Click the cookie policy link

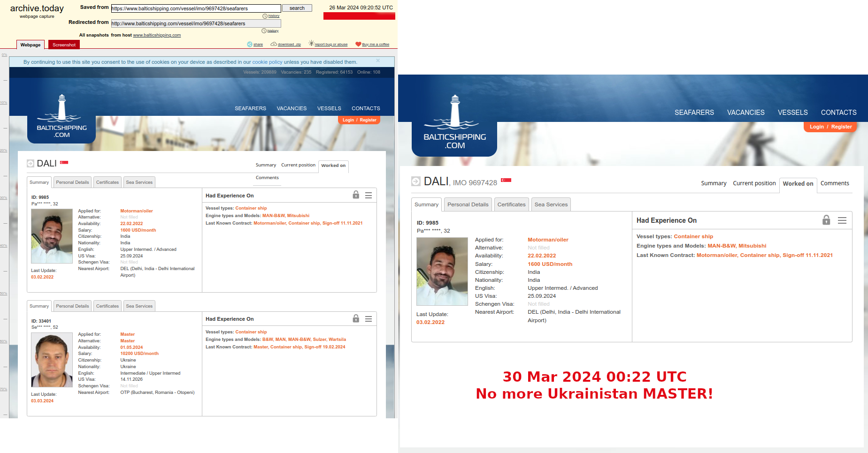pyautogui.click(x=267, y=62)
